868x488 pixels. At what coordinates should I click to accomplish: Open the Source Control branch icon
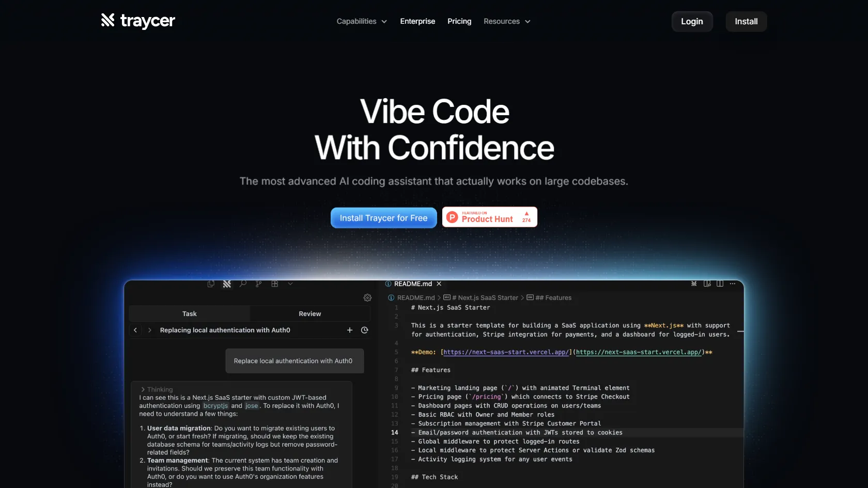coord(258,284)
